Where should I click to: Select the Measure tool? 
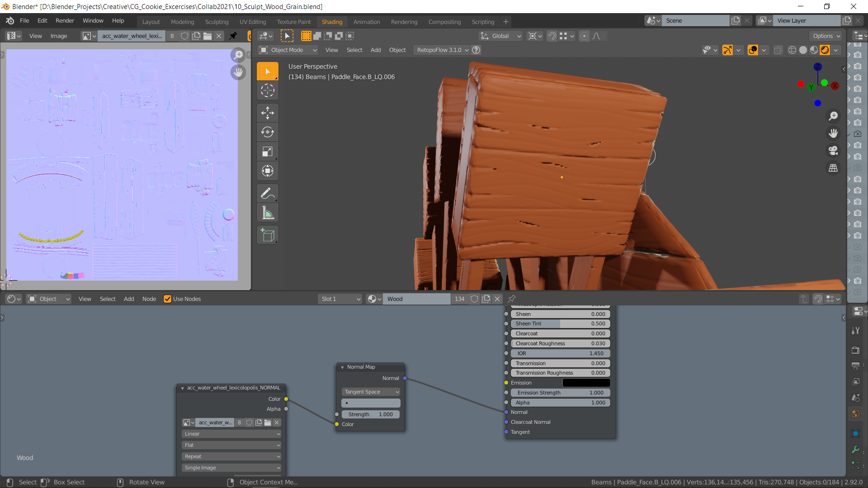(x=267, y=213)
